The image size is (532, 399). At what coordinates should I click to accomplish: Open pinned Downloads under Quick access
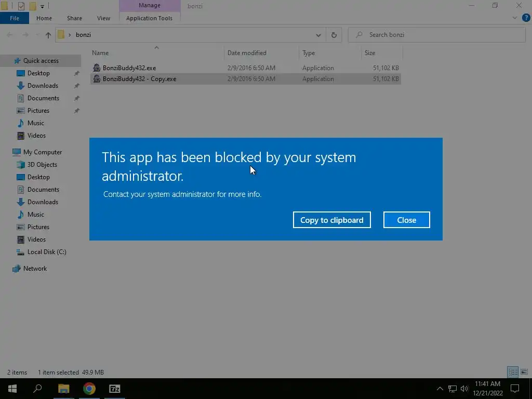(x=43, y=86)
